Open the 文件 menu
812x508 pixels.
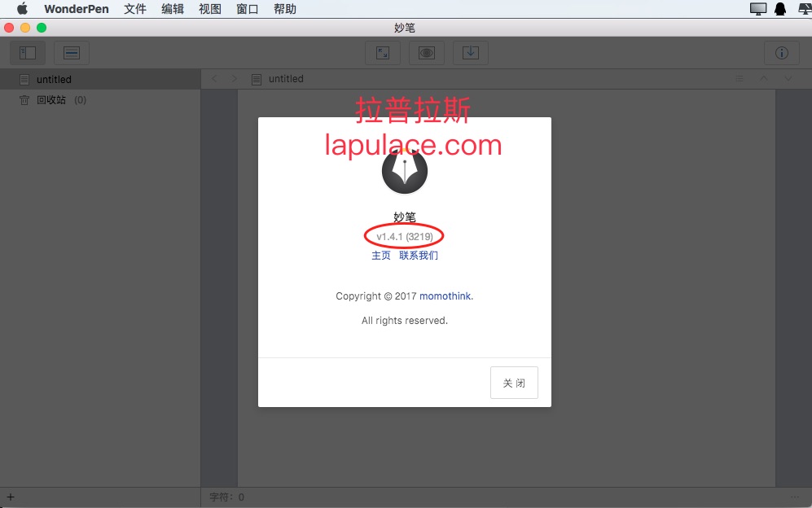pos(135,9)
